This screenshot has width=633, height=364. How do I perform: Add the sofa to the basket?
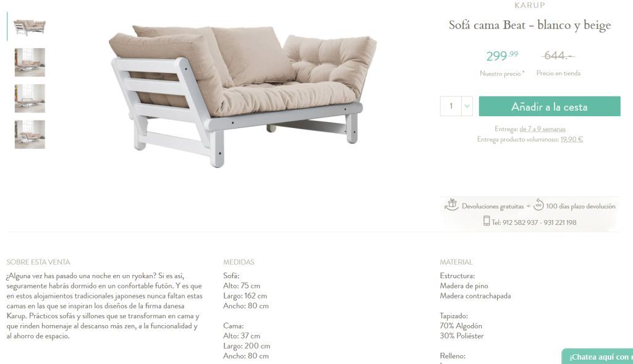(x=550, y=106)
